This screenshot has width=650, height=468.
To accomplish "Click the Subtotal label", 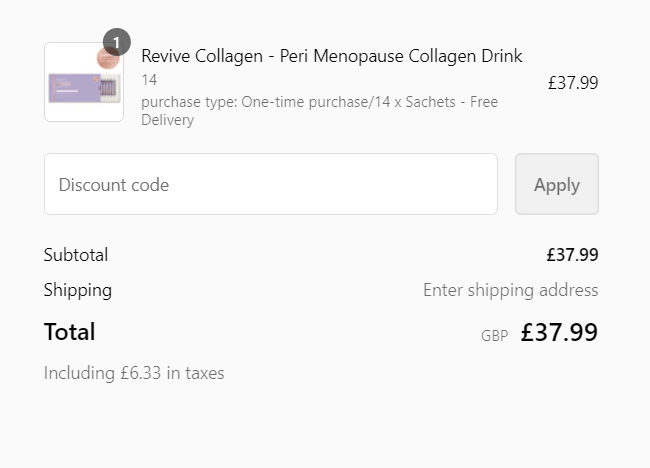I will click(x=76, y=255).
